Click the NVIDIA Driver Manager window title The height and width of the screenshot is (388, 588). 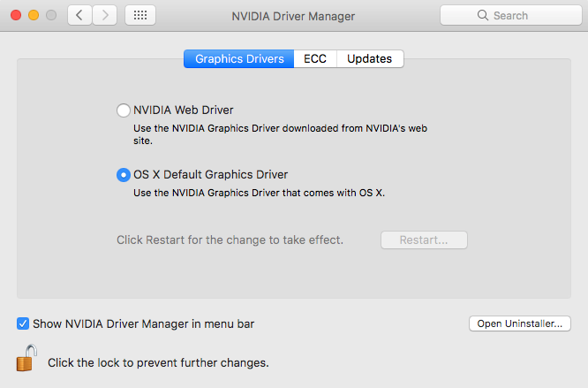[293, 15]
